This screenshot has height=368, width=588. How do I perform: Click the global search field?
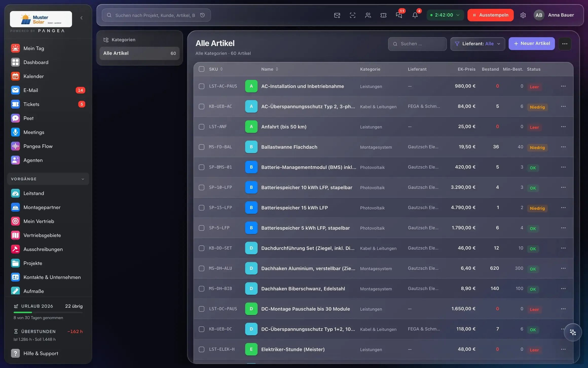(x=156, y=15)
